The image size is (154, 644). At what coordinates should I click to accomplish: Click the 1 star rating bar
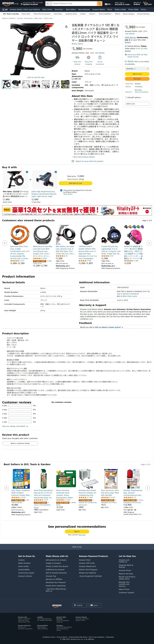coord(20,422)
